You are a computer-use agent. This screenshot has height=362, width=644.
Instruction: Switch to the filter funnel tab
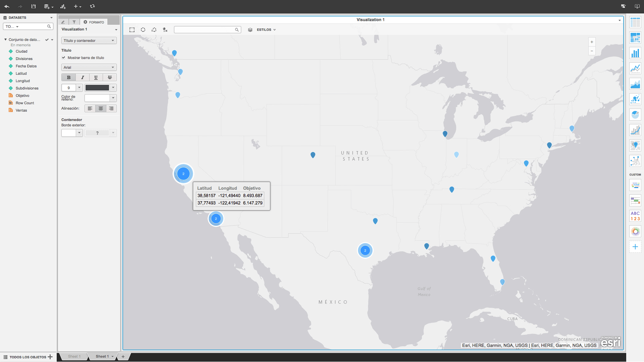[74, 22]
